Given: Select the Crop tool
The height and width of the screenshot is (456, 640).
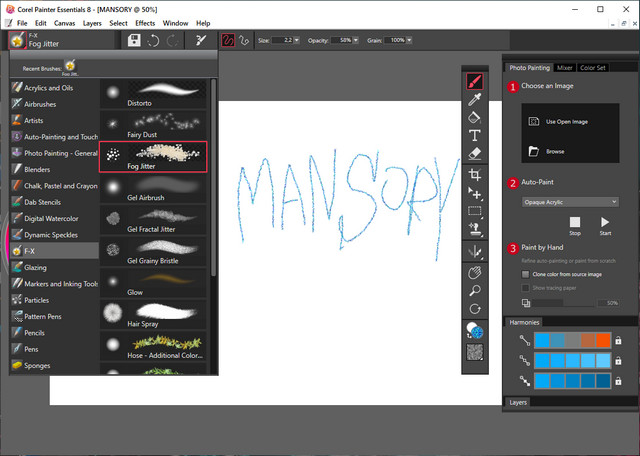Looking at the screenshot, I should [475, 175].
